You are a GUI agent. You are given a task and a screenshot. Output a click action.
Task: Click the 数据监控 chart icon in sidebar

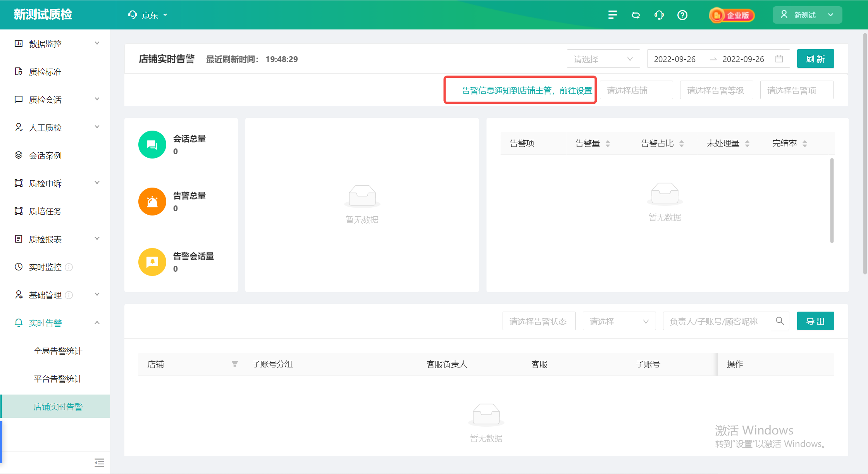click(19, 43)
